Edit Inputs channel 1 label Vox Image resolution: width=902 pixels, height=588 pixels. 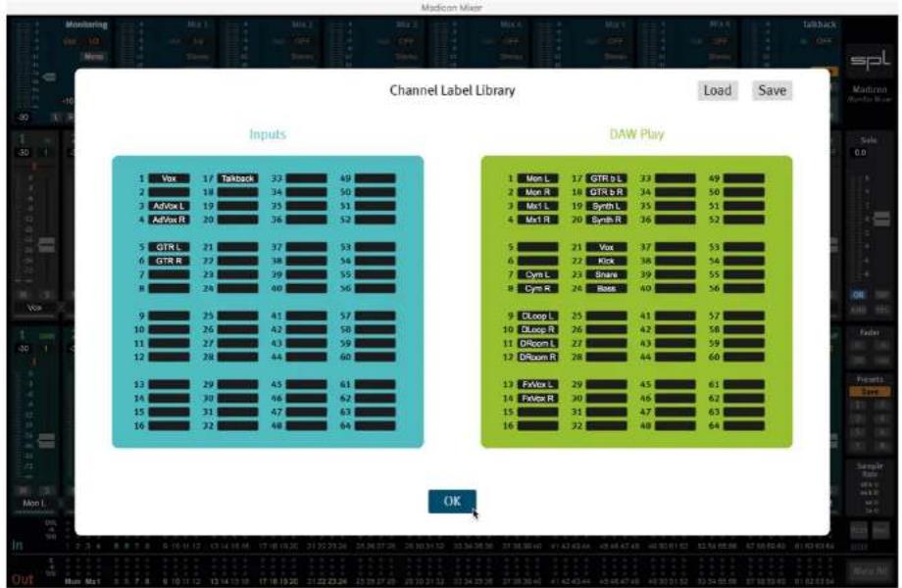[169, 178]
